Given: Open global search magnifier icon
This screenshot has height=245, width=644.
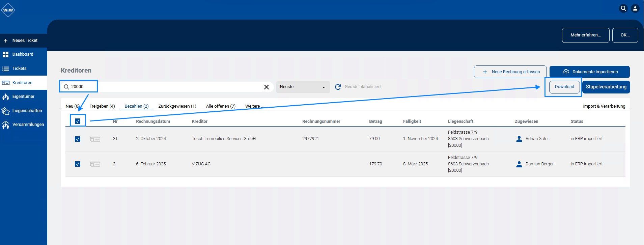Looking at the screenshot, I should tap(623, 8).
